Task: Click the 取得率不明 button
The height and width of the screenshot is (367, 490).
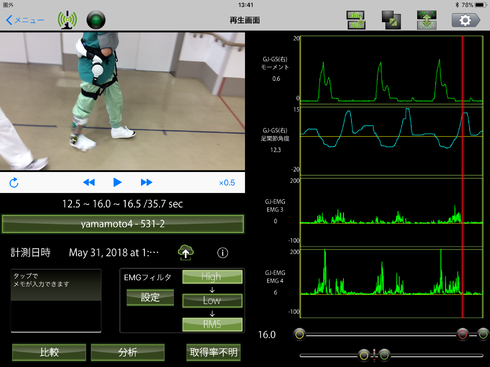Action: coord(213,352)
